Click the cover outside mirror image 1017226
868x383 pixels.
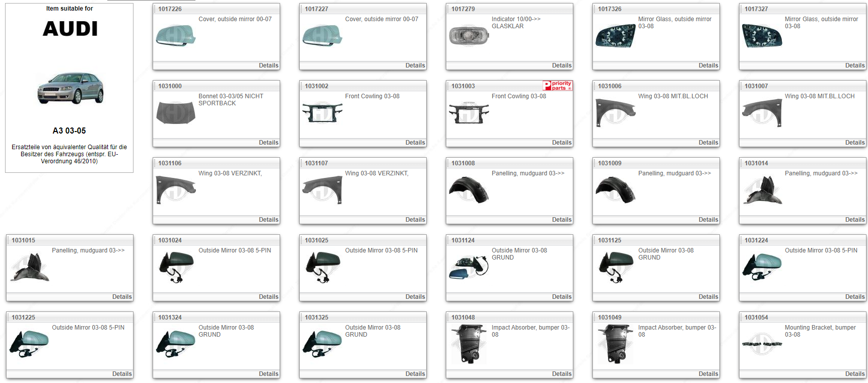175,35
